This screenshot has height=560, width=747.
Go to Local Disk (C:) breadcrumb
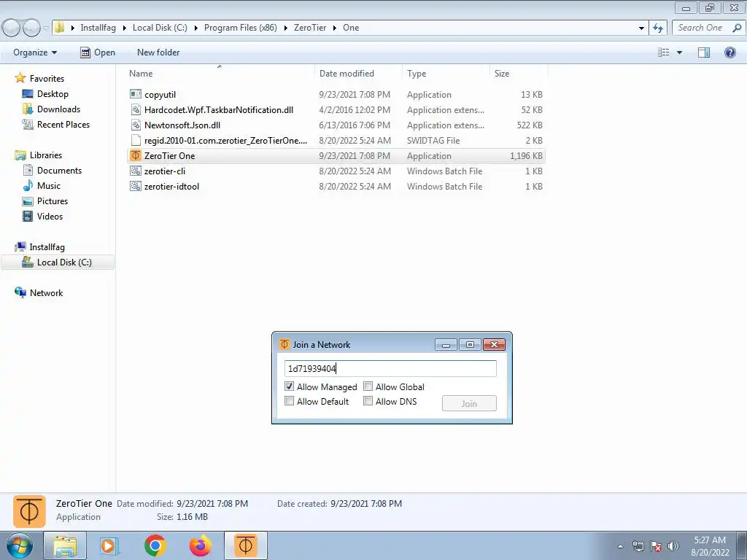[x=160, y=28]
